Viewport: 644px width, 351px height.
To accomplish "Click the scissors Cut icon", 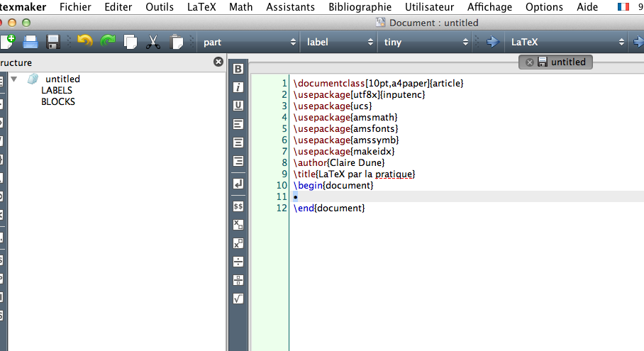I will point(152,42).
